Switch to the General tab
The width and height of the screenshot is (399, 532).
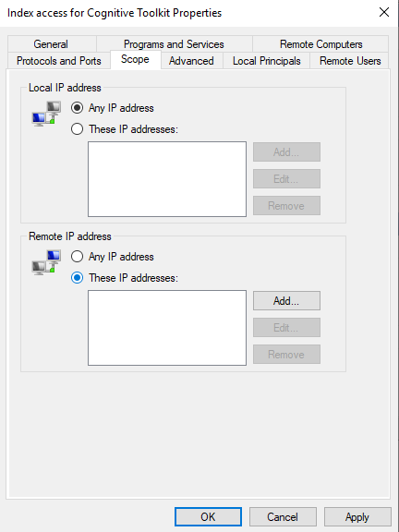51,44
